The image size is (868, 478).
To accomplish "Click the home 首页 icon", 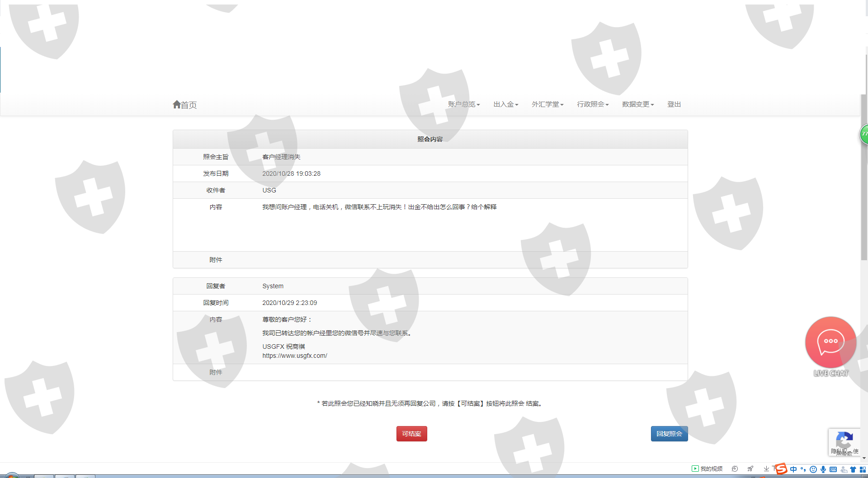I will pyautogui.click(x=177, y=104).
